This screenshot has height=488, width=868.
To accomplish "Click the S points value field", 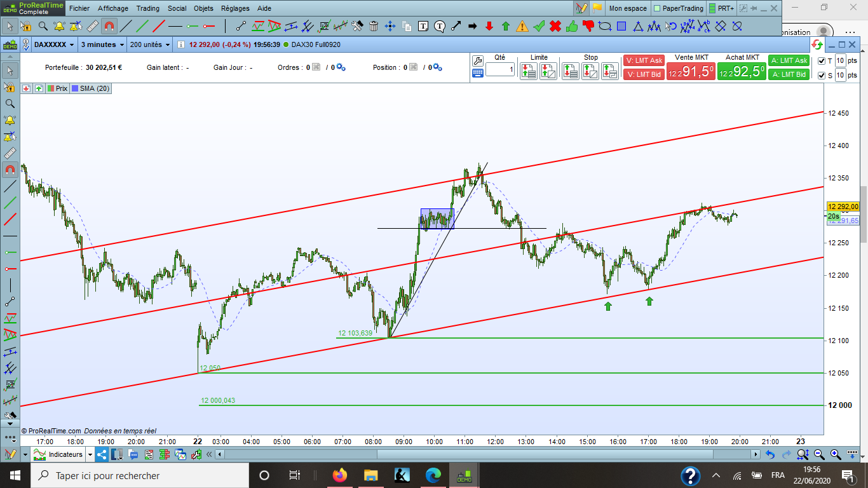I will [x=839, y=75].
